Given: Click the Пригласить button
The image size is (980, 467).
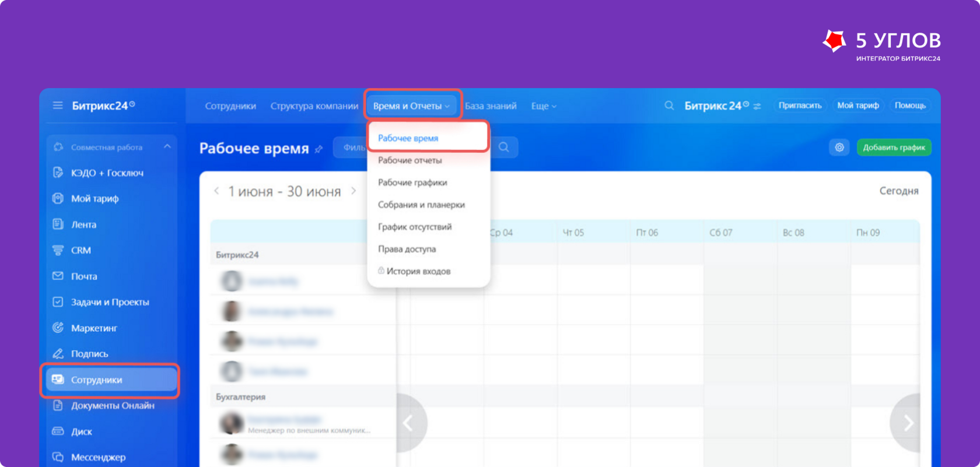Looking at the screenshot, I should point(800,106).
